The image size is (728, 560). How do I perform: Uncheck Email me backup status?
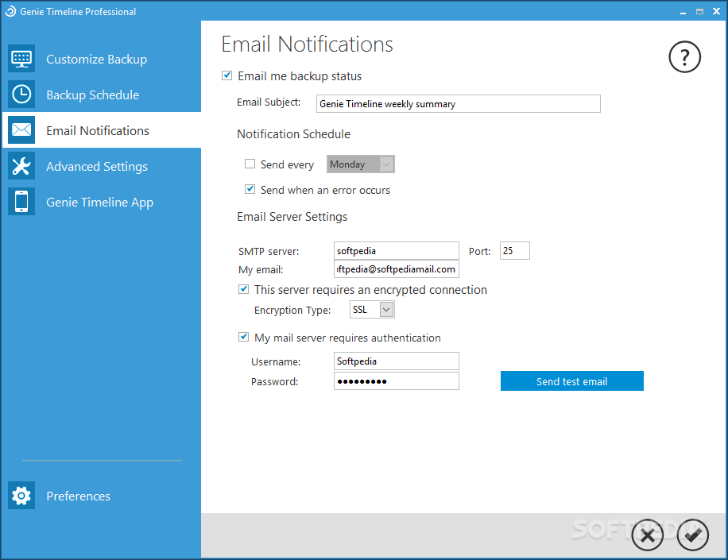(x=227, y=75)
